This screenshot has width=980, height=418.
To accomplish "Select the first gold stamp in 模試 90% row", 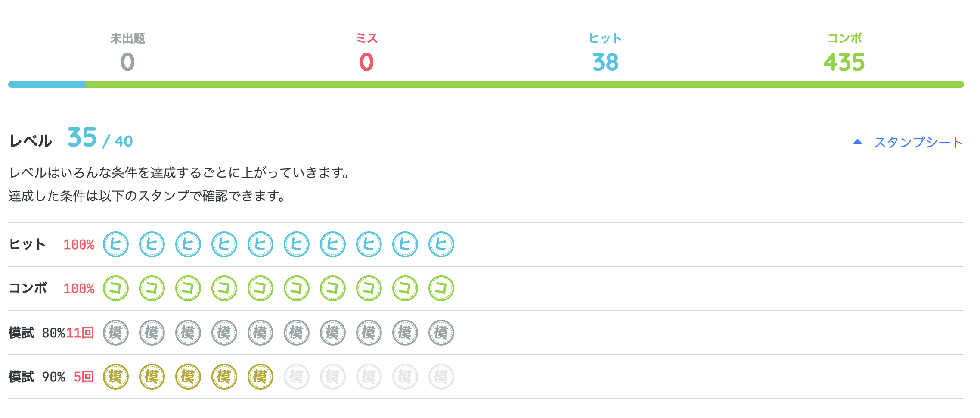I will tap(115, 377).
